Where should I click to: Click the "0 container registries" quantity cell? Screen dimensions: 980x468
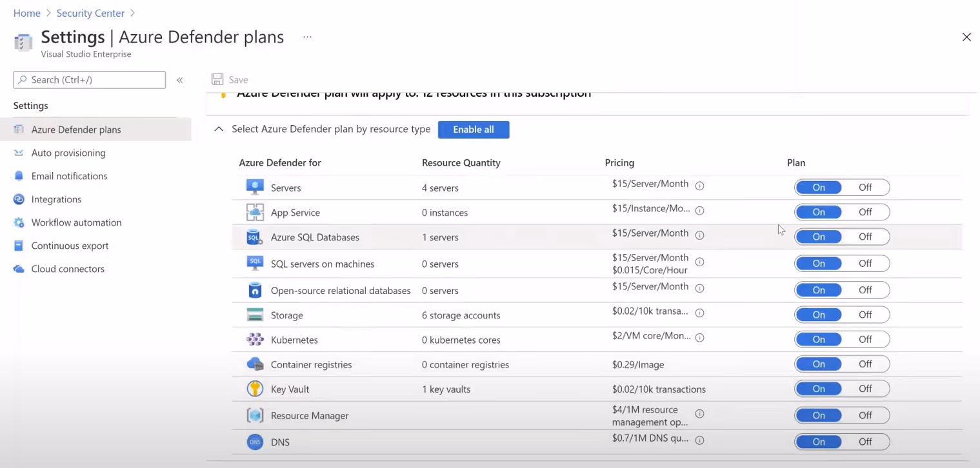465,365
